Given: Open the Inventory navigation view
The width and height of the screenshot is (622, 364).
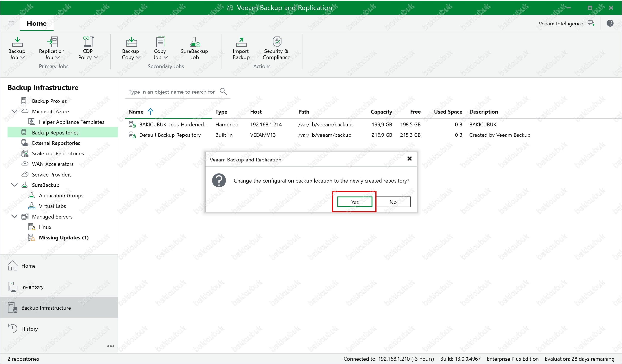Looking at the screenshot, I should 32,287.
